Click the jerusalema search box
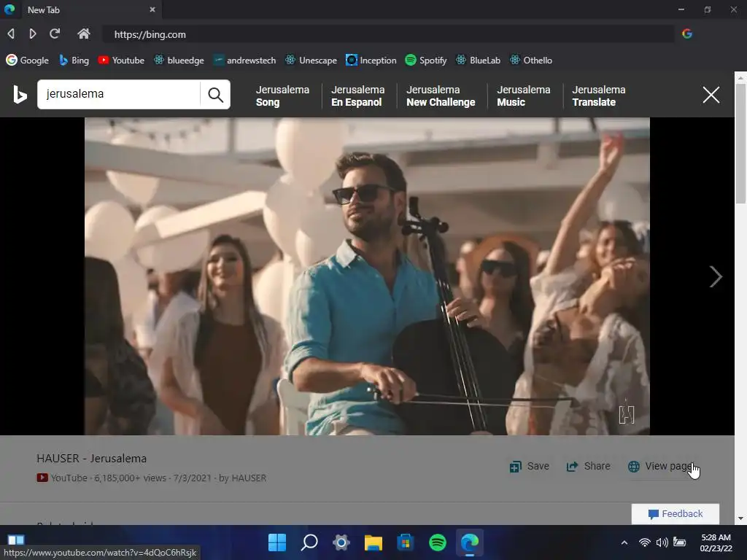Image resolution: width=747 pixels, height=560 pixels. pos(119,94)
